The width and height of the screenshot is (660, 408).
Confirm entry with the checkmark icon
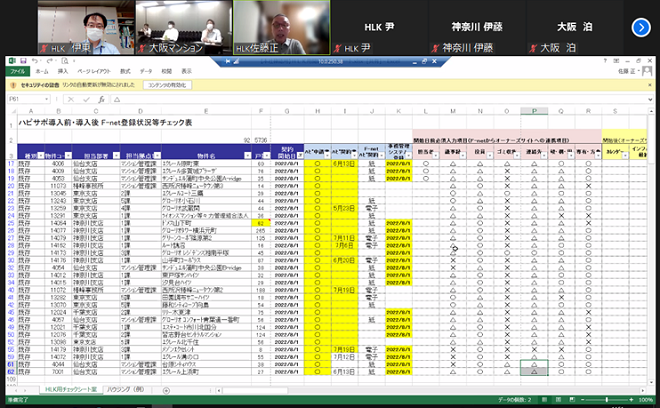[86, 99]
